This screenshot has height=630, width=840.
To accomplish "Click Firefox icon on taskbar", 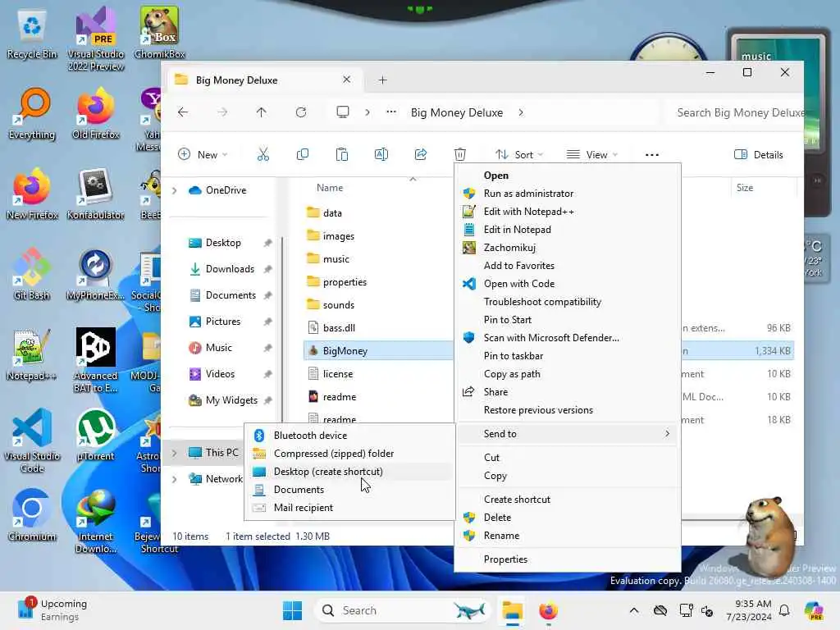I will (x=548, y=610).
